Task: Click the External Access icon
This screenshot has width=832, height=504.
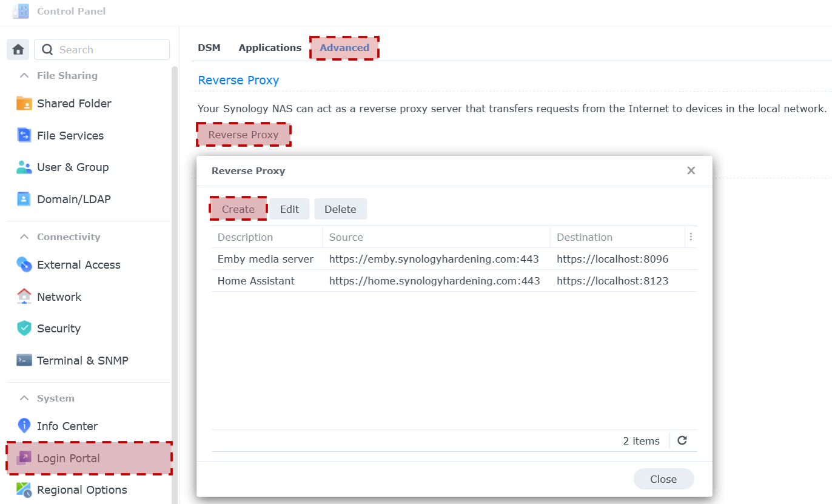Action: pos(24,264)
